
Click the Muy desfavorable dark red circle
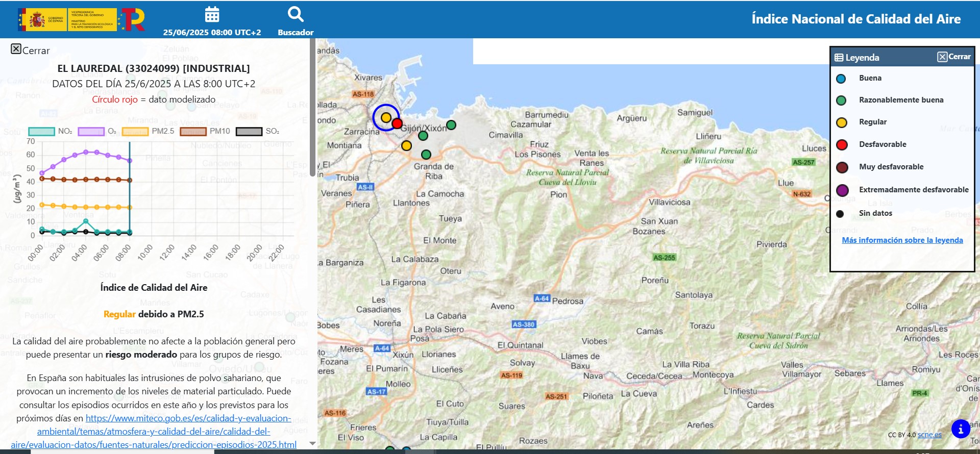tap(842, 167)
